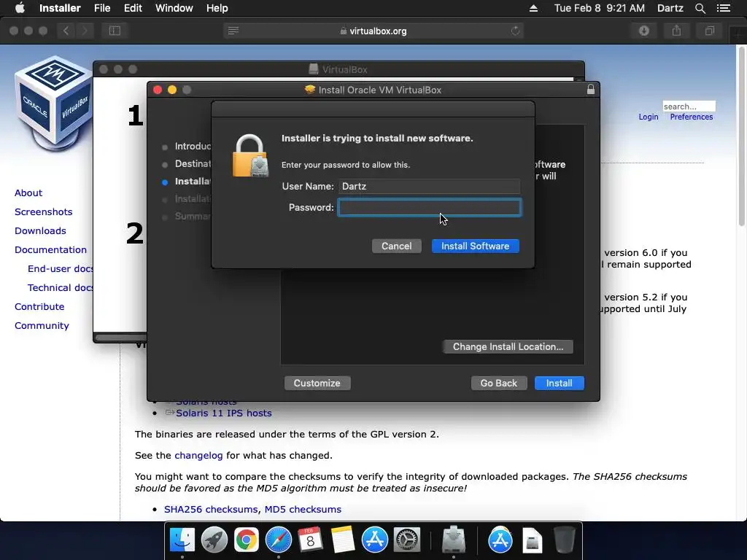The image size is (747, 560).
Task: Open Safari compass icon in Dock
Action: 278,540
